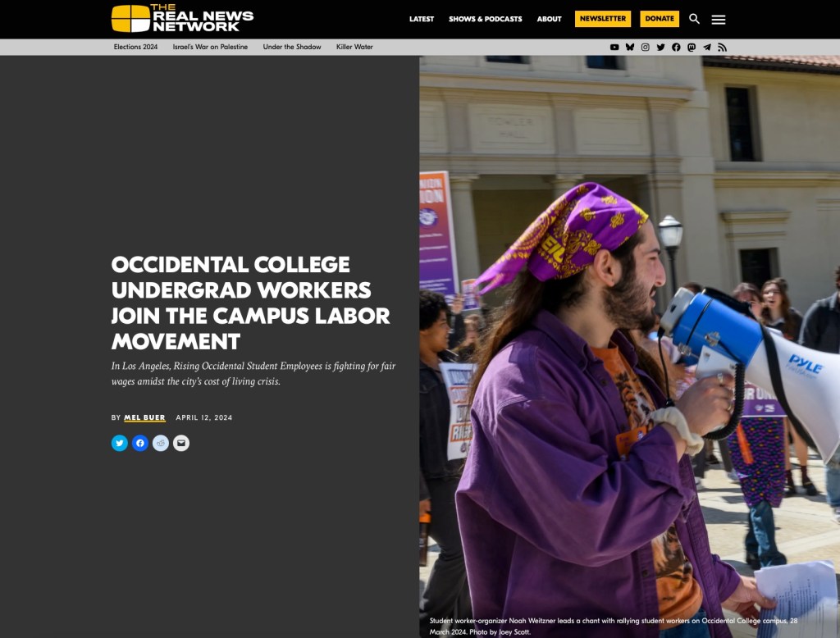Visit the Mastodon profile icon
This screenshot has width=840, height=638.
coord(692,47)
